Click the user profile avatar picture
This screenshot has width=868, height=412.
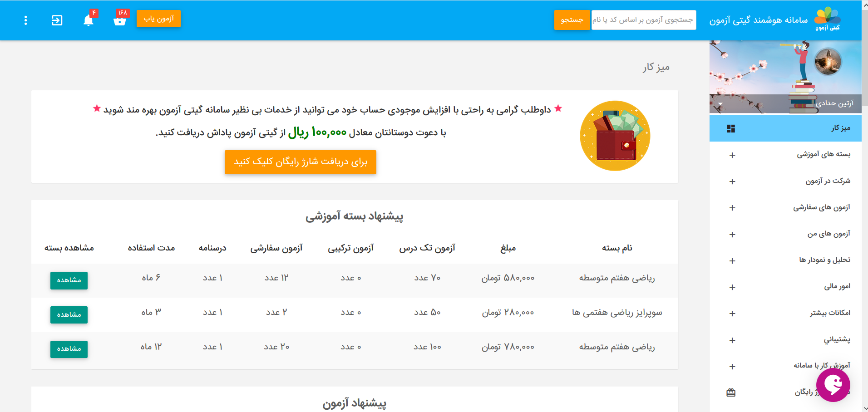828,61
